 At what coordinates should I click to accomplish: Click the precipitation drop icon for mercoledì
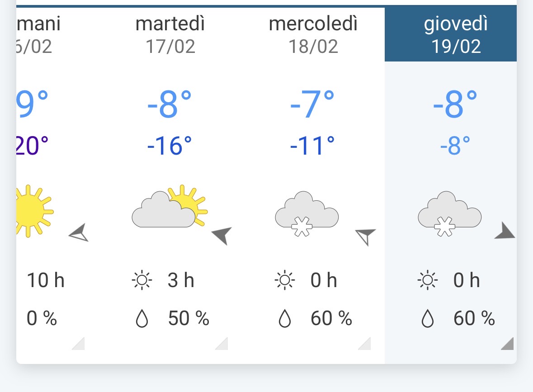(x=284, y=319)
